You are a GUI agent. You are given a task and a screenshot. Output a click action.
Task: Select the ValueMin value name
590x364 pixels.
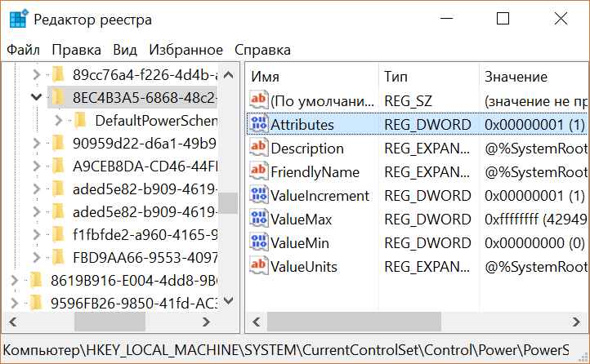click(x=300, y=243)
